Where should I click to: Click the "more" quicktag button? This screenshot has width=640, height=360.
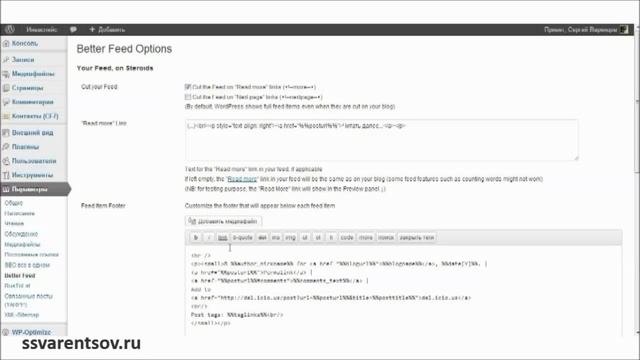(366, 238)
